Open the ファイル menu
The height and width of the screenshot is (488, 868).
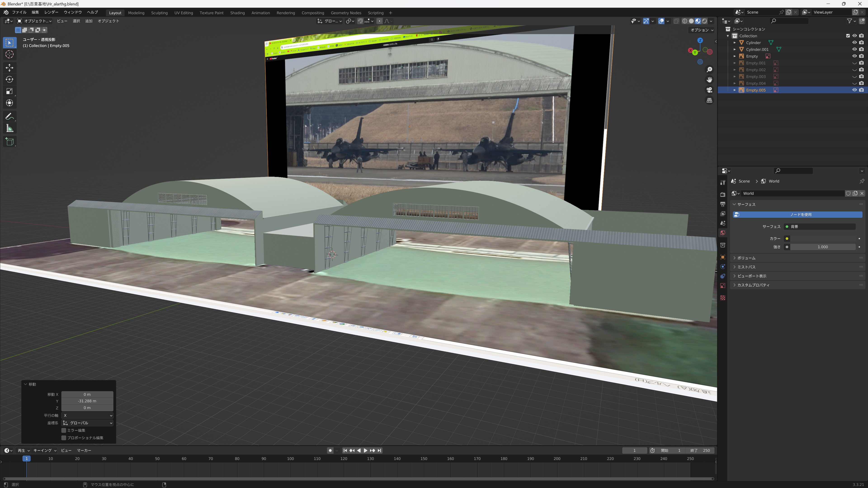[x=19, y=12]
